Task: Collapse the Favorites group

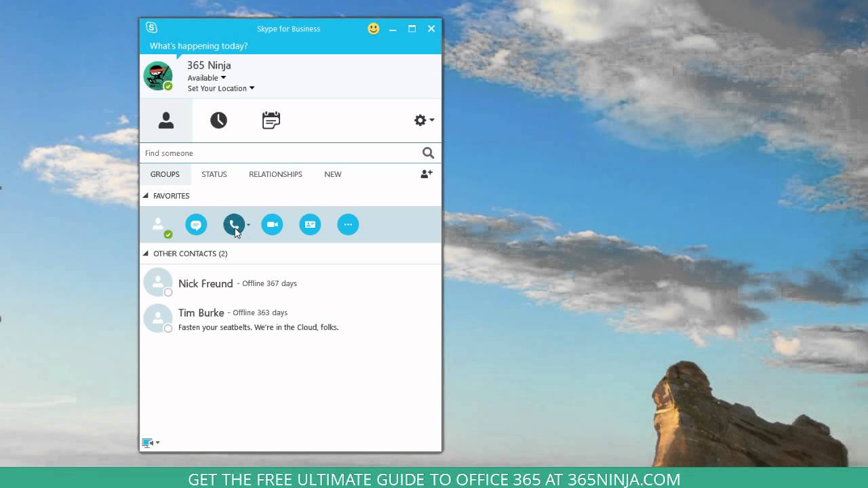Action: [x=145, y=196]
